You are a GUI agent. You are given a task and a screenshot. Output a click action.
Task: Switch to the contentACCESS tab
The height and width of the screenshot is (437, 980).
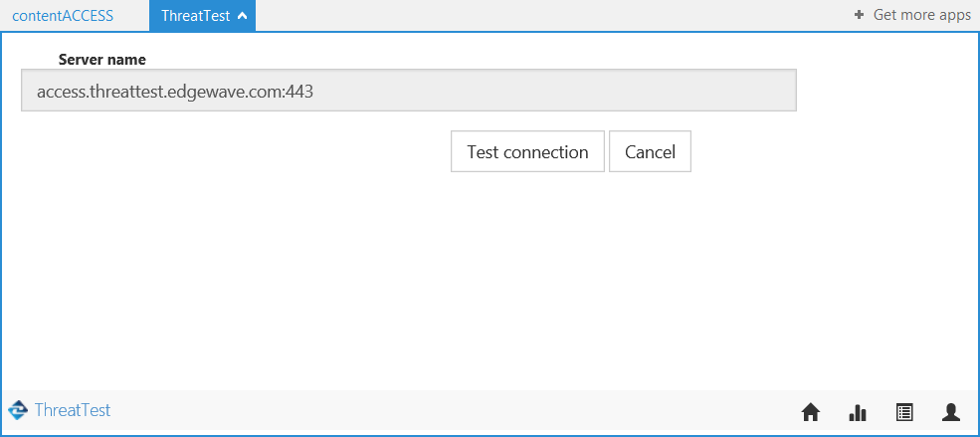tap(63, 16)
